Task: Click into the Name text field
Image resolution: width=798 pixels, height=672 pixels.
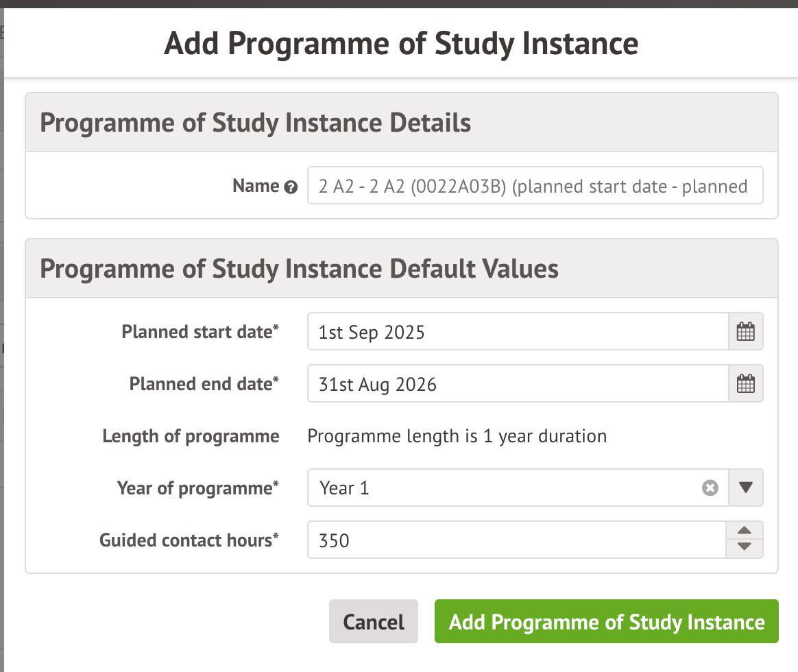Action: pyautogui.click(x=535, y=186)
